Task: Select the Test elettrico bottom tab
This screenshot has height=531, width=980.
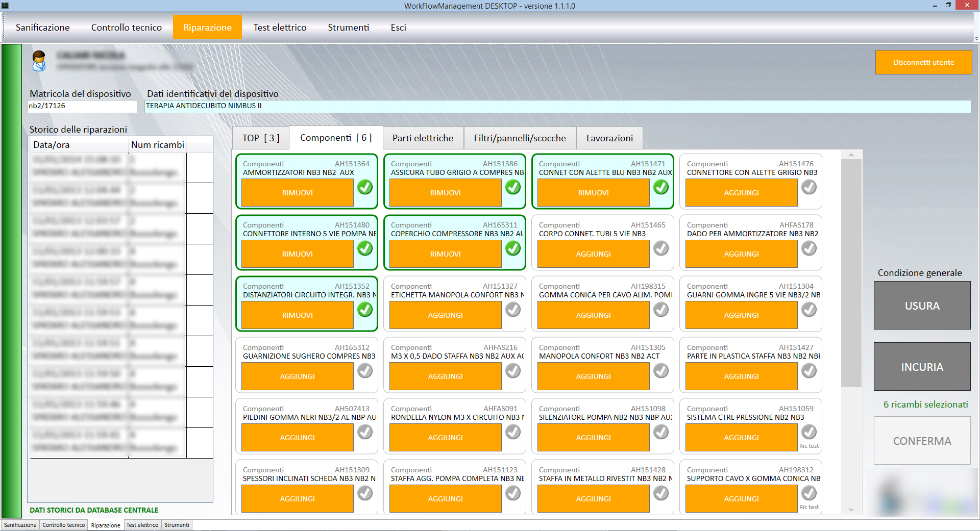Action: (142, 525)
